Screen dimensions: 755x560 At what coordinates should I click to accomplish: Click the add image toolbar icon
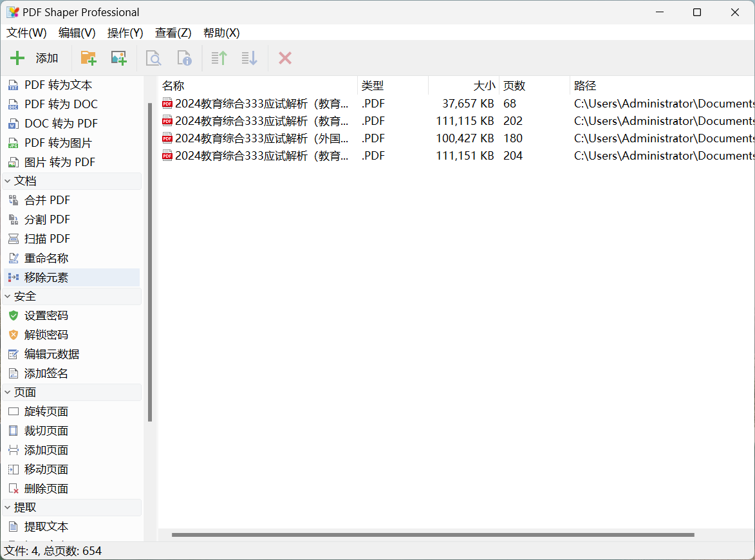[x=118, y=59]
